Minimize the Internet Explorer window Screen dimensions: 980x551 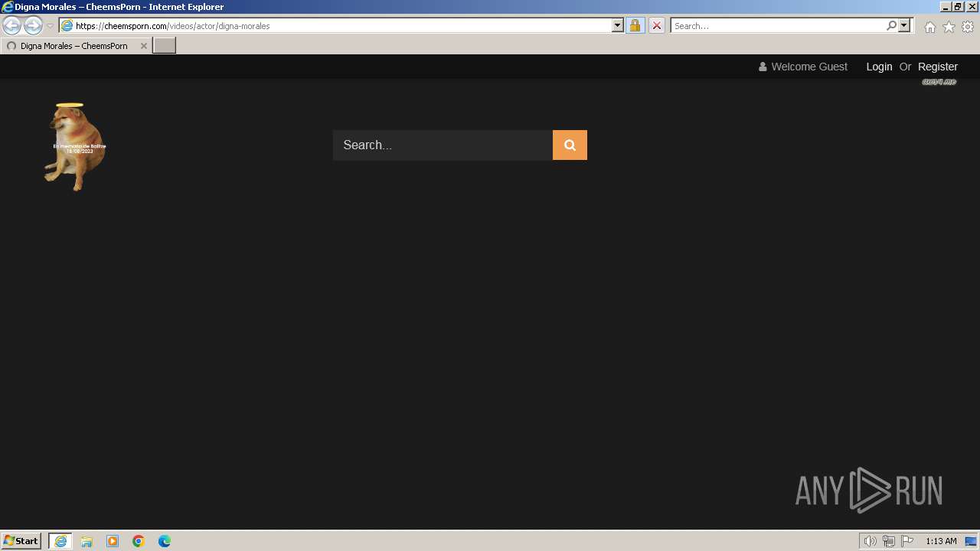tap(946, 7)
